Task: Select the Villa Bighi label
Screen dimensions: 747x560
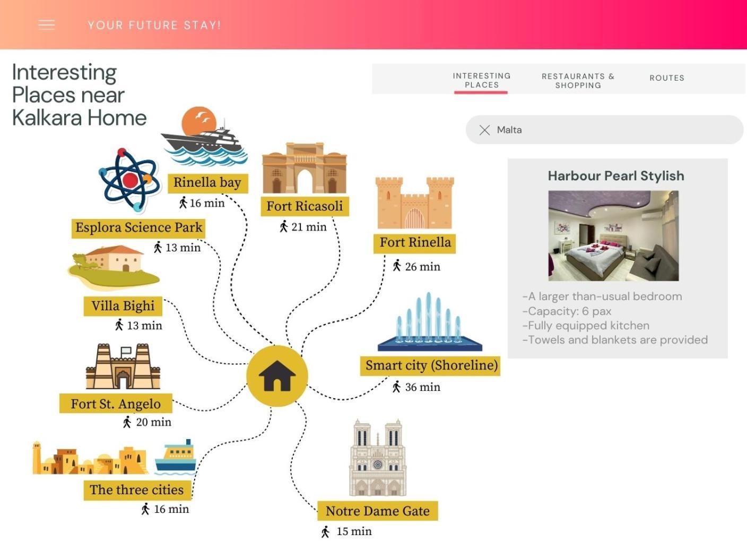Action: pos(123,306)
